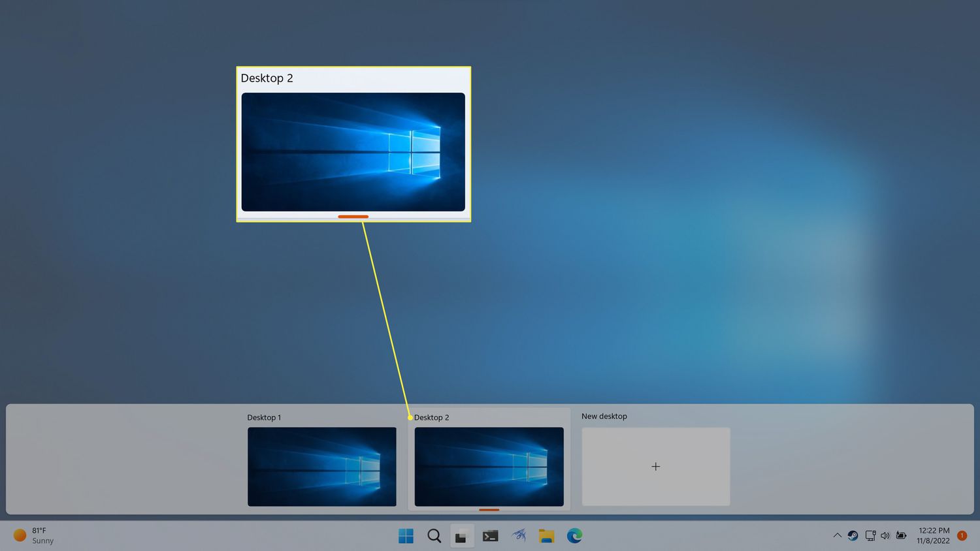Open the orange notification badge
Image resolution: width=980 pixels, height=551 pixels.
[962, 535]
